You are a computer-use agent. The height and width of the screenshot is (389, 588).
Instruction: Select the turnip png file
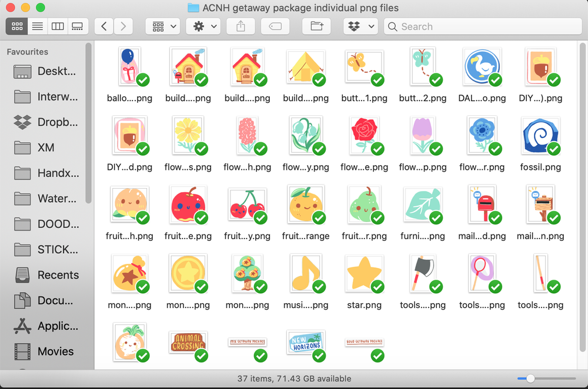pos(130,342)
